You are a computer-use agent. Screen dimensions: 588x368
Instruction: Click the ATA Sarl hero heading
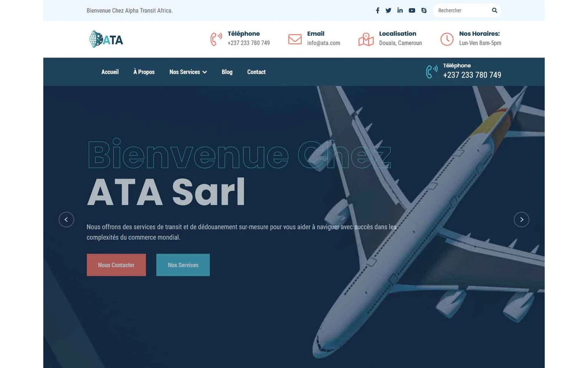(x=166, y=192)
